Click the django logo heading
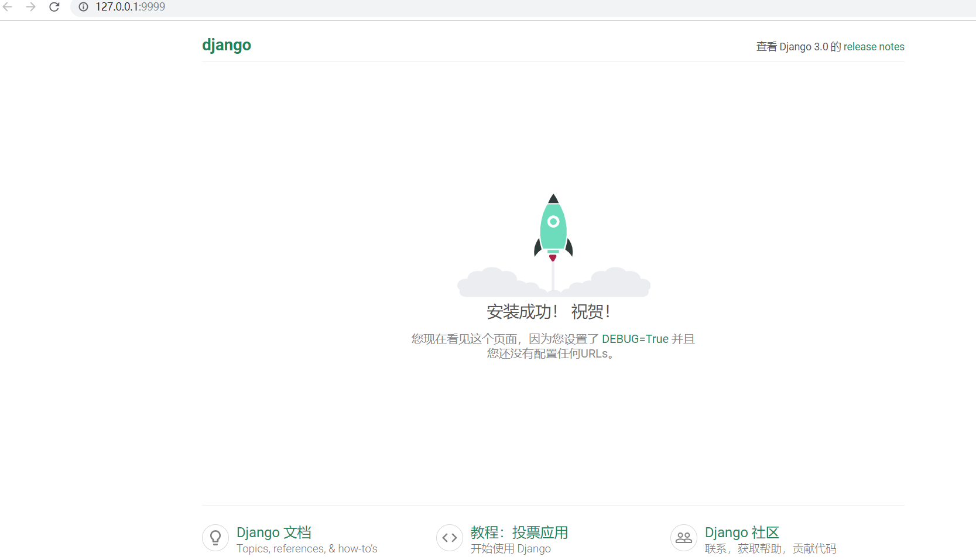Screen dimensions: 976x560 (227, 45)
